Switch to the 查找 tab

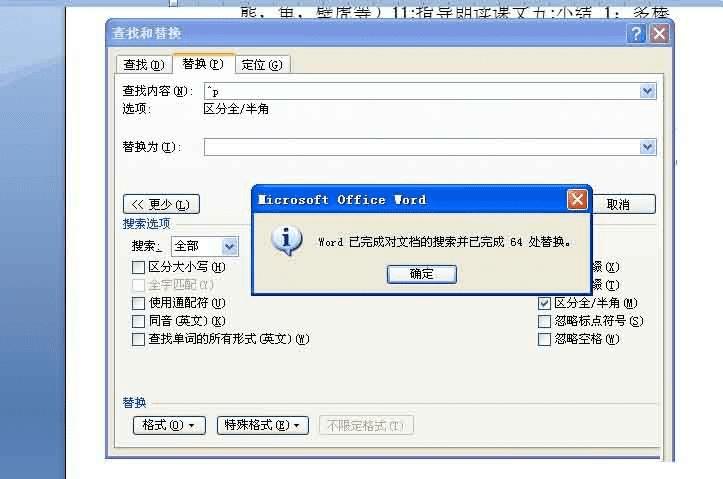coord(144,65)
